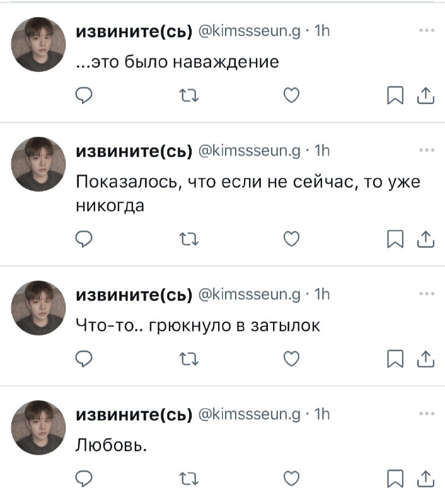The width and height of the screenshot is (445, 504).
Task: Open more options on the "грюкнуло" tweet
Action: tap(427, 294)
